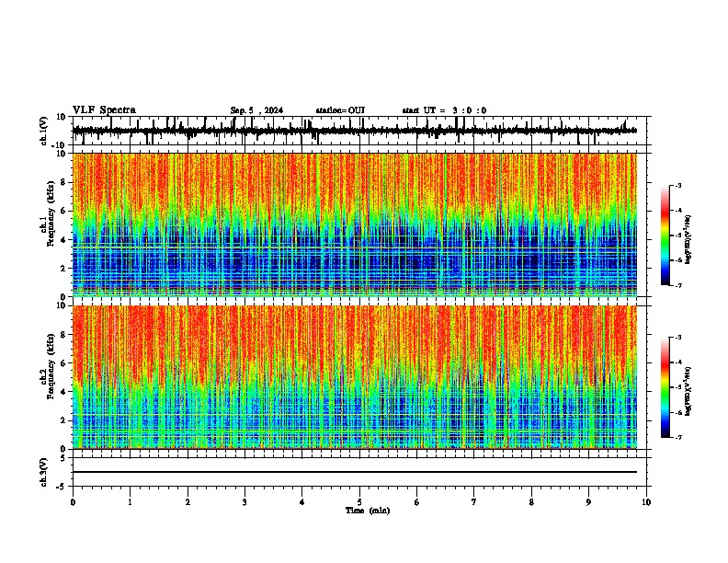Click the time axis tick label '8'
The image size is (728, 563).
click(531, 502)
